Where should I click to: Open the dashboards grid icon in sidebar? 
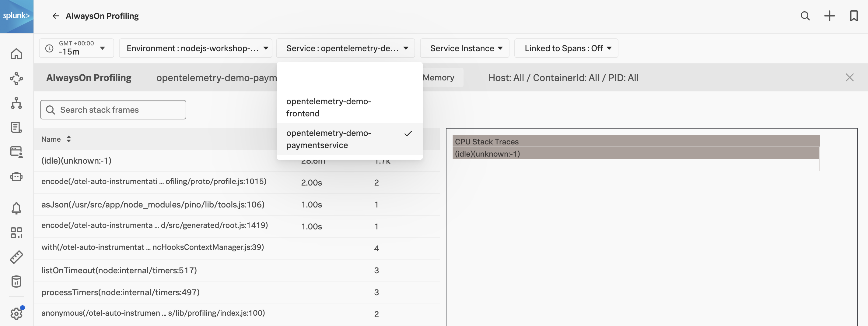pos(16,232)
